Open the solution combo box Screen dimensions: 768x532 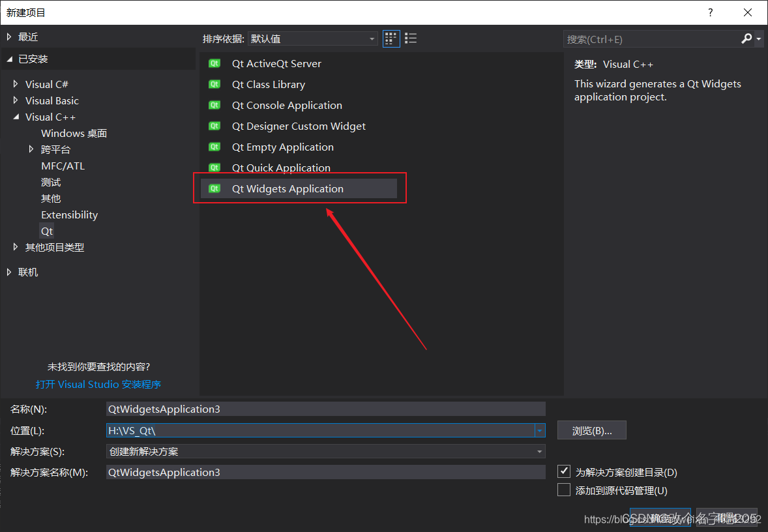pyautogui.click(x=326, y=451)
